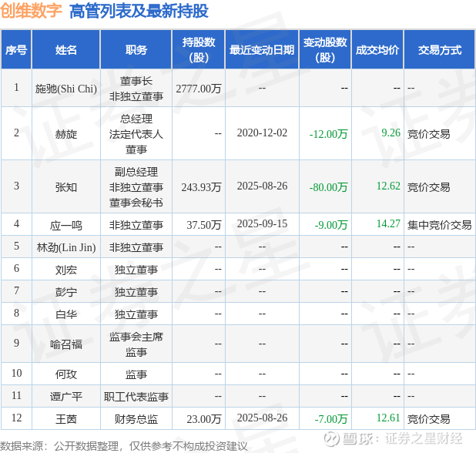Click the name 彭宁

[66, 292]
